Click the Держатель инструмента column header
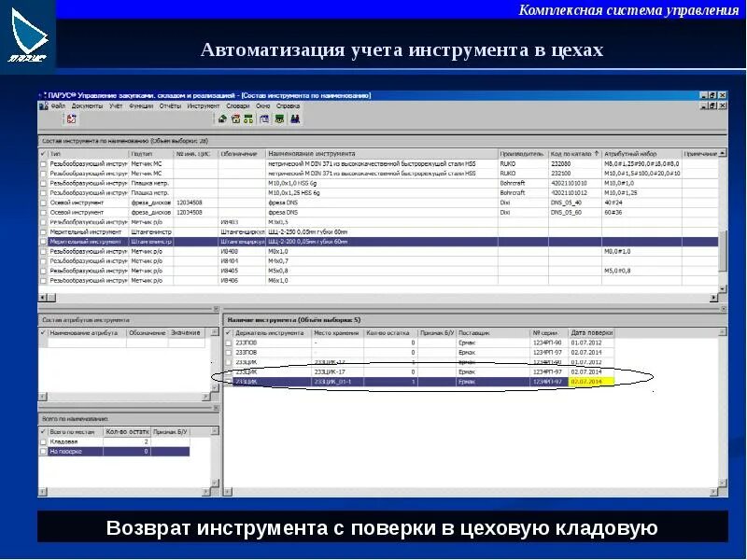The height and width of the screenshot is (560, 747). point(273,333)
